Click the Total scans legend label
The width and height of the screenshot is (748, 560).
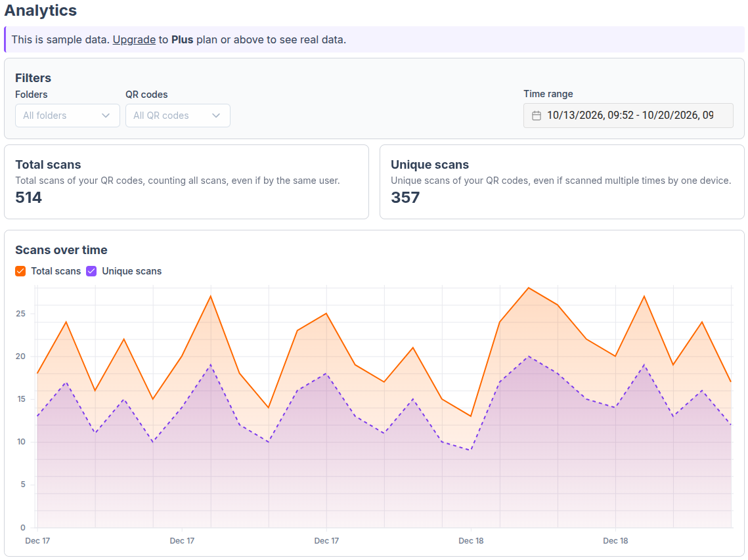[56, 271]
